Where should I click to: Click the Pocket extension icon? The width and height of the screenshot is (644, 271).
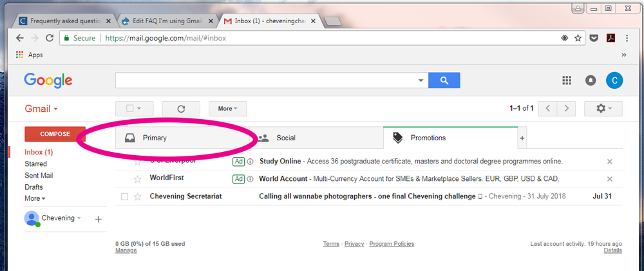(594, 38)
